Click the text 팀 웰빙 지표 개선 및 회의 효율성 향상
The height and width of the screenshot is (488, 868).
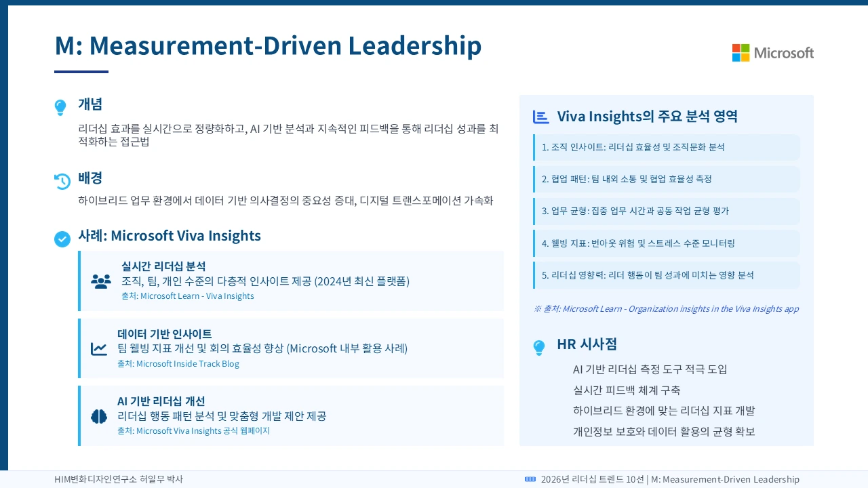tap(200, 348)
